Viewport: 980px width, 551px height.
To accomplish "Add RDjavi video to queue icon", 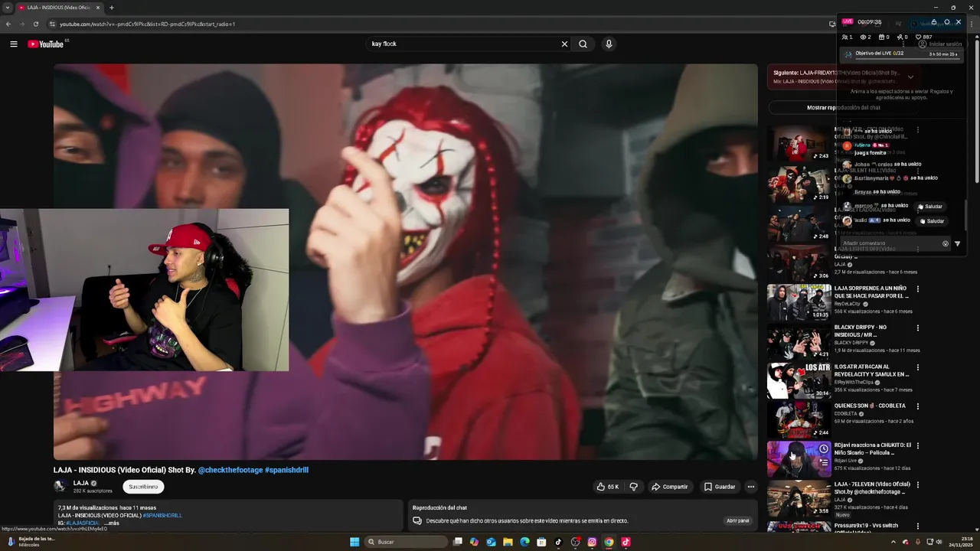I will point(823,462).
